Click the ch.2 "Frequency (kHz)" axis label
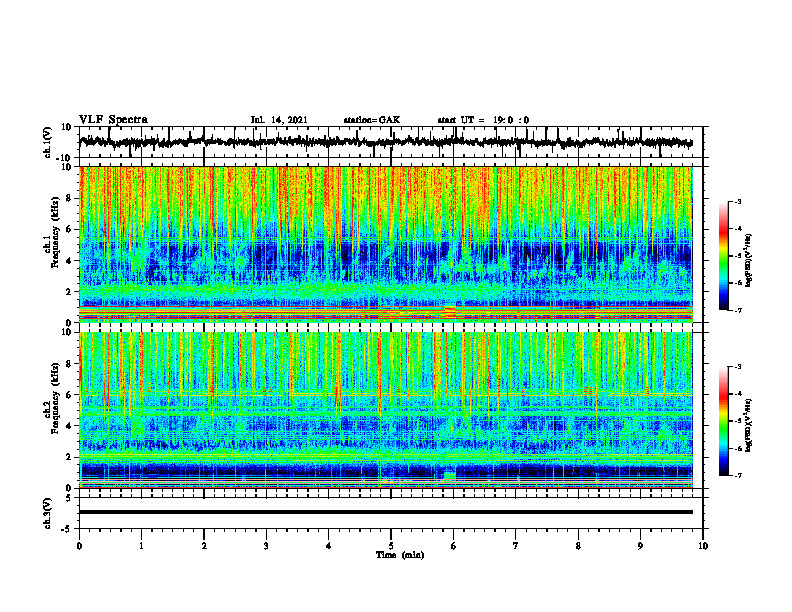The height and width of the screenshot is (612, 792). [55, 398]
